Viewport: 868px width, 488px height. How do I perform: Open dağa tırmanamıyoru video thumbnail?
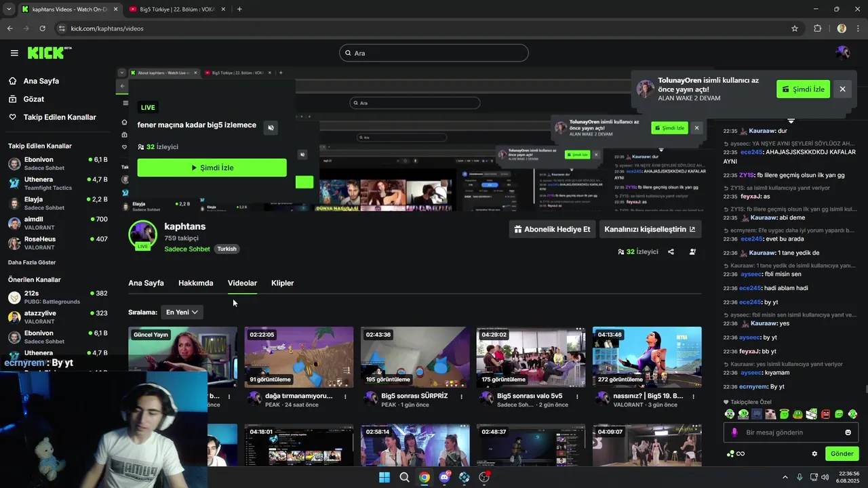[298, 357]
